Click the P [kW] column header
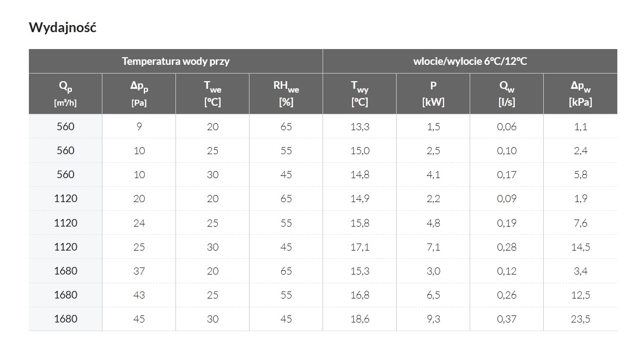Screen dimensions: 644x353 pyautogui.click(x=433, y=94)
